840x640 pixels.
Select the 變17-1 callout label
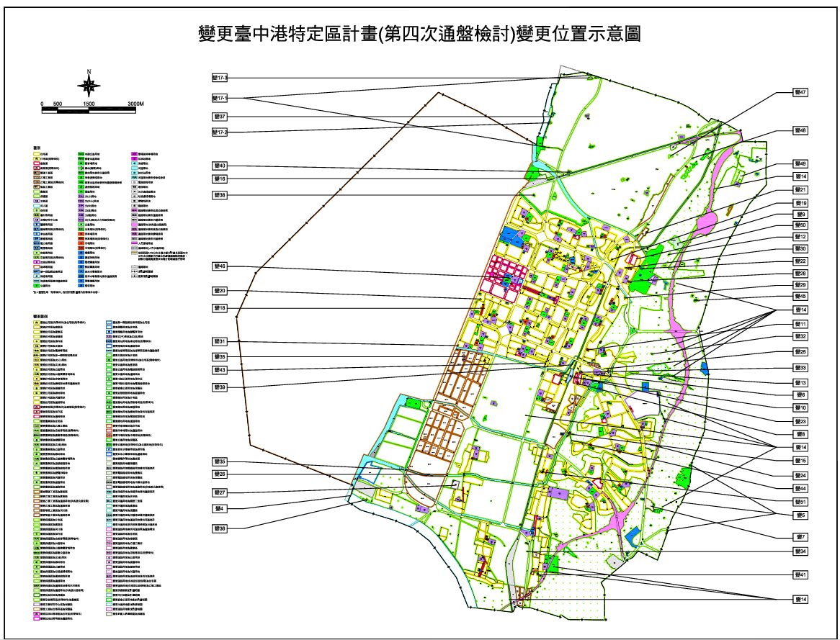(x=220, y=98)
